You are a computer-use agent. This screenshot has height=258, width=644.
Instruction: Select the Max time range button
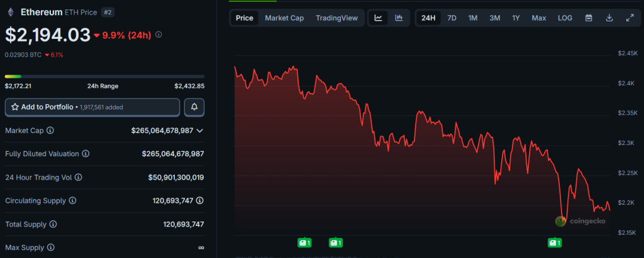coord(538,18)
